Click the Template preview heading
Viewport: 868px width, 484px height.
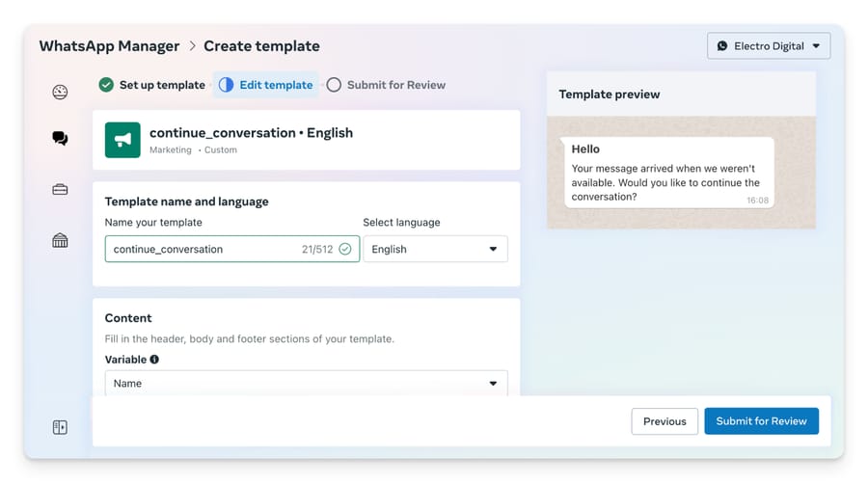609,94
